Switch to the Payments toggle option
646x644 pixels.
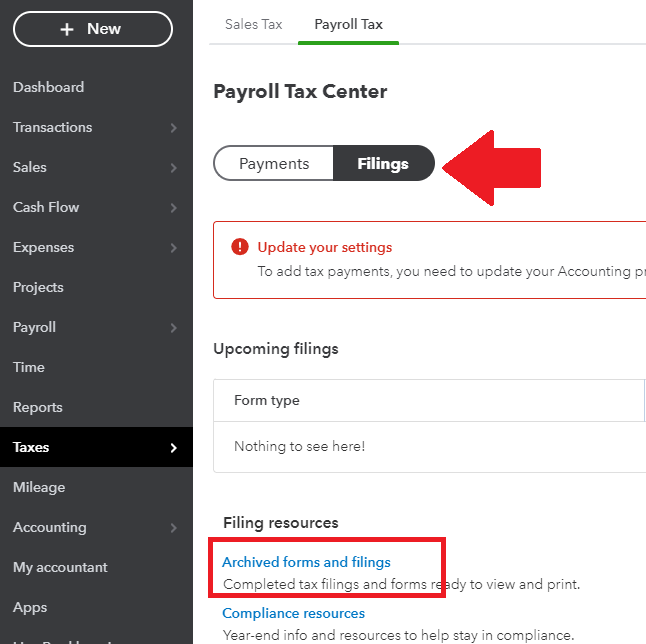[273, 164]
